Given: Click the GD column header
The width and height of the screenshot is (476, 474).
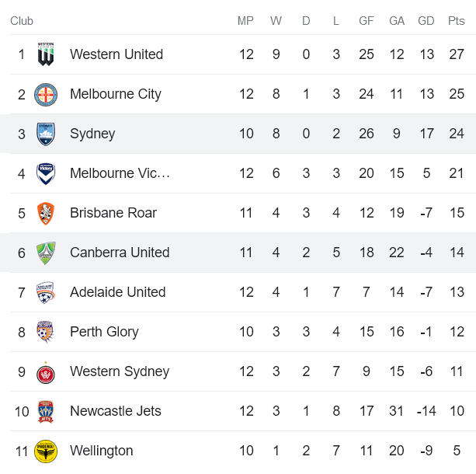Looking at the screenshot, I should [426, 21].
